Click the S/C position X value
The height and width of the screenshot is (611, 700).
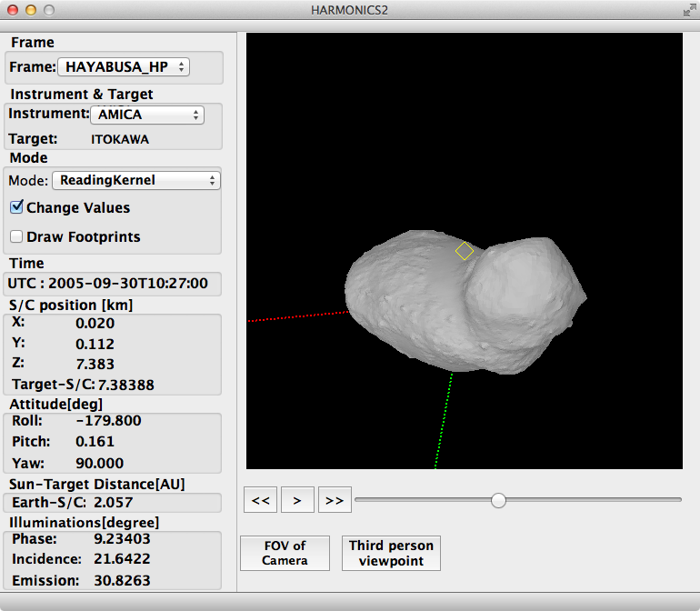pyautogui.click(x=94, y=323)
